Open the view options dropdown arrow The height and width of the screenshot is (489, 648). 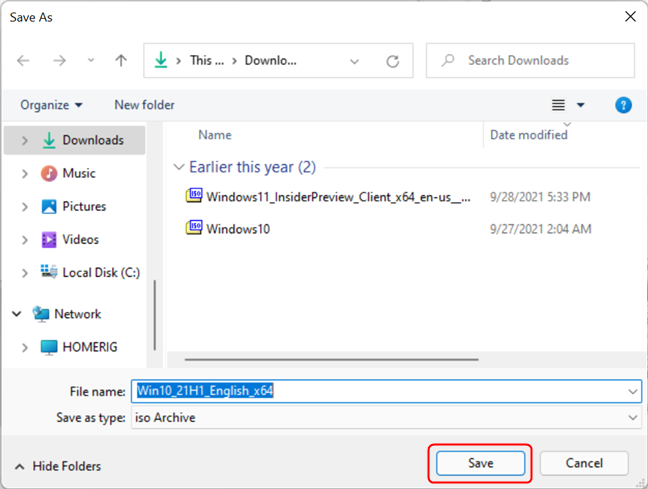[x=581, y=105]
